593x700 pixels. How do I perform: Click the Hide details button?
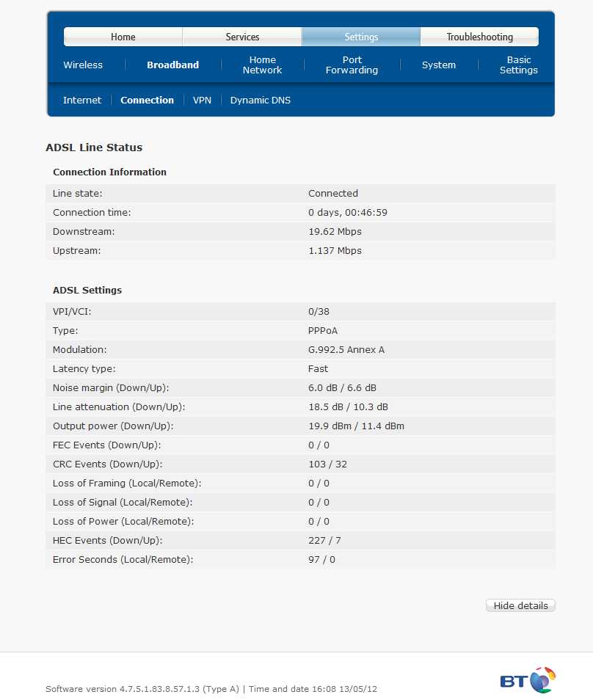tap(520, 605)
